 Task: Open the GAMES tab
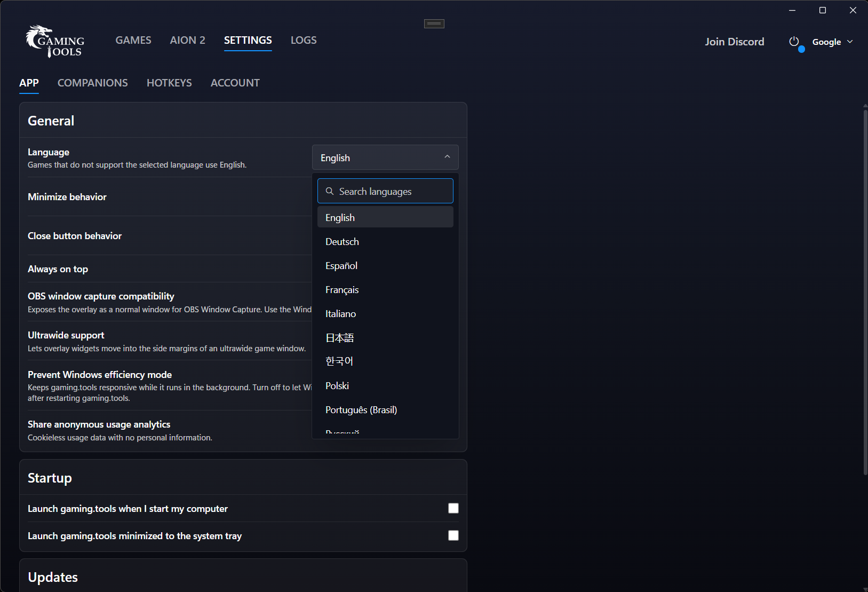(133, 40)
